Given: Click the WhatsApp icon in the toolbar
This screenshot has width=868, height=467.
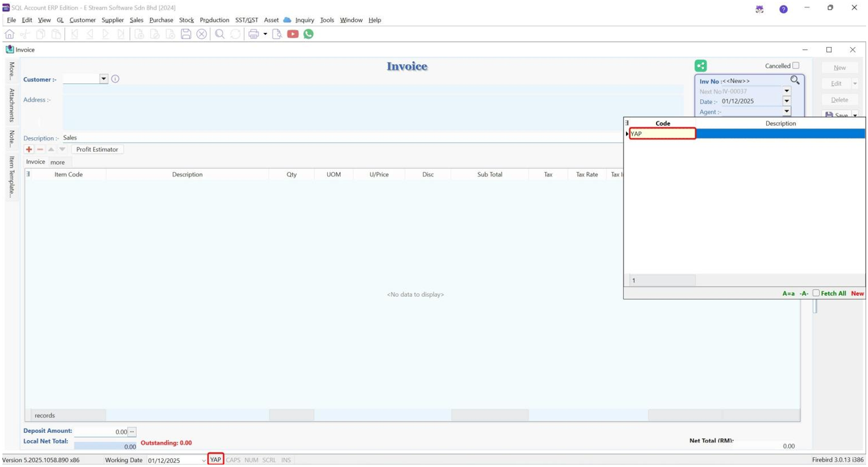Looking at the screenshot, I should (308, 34).
